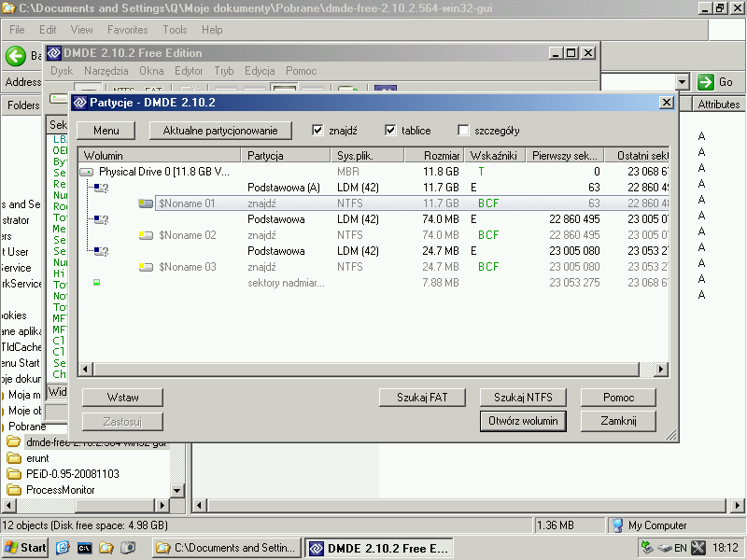Image resolution: width=747 pixels, height=560 pixels.
Task: Click the My Computer icon in Explorer status bar
Action: [617, 525]
